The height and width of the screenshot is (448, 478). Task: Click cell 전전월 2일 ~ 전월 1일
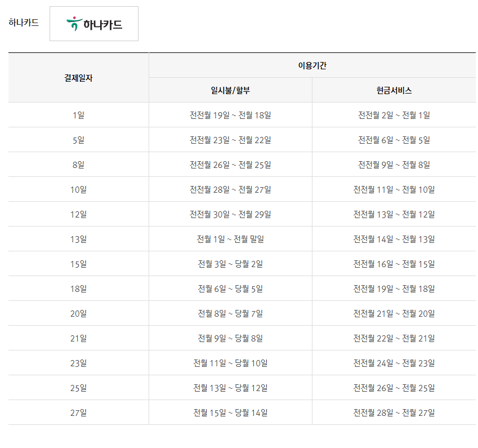394,115
